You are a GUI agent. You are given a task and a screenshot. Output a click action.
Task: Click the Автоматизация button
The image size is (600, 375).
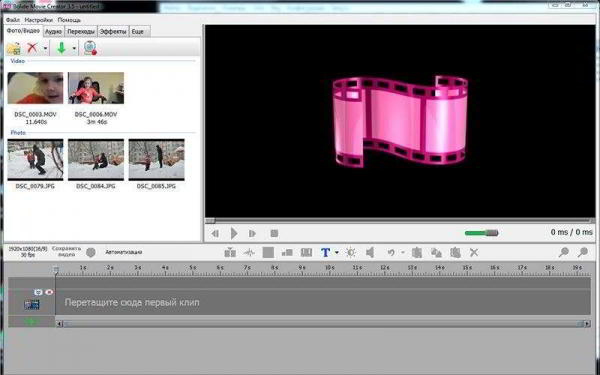(x=124, y=252)
